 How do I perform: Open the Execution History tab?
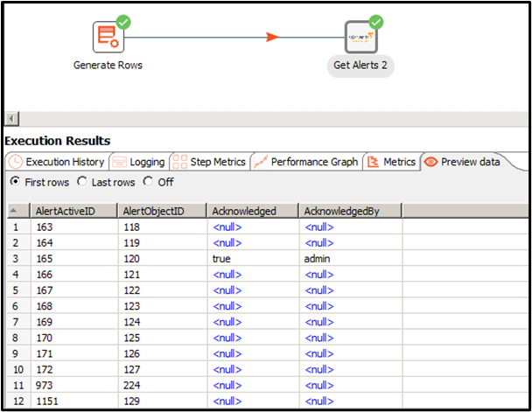click(57, 162)
